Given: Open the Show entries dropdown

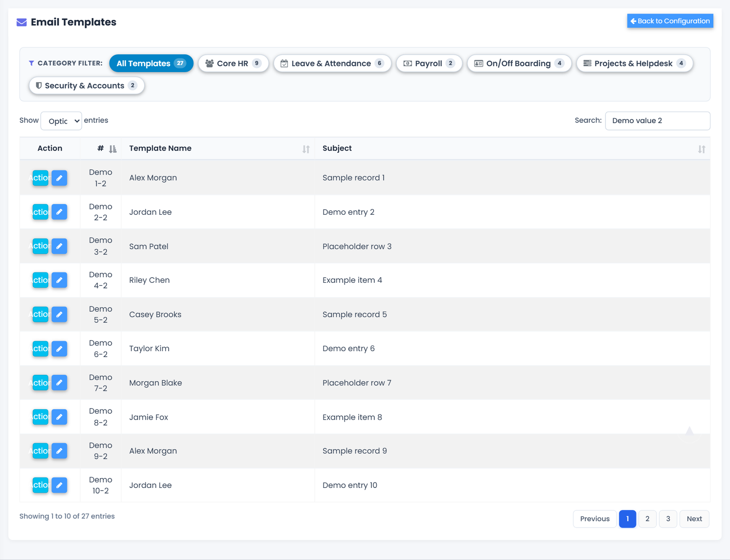Looking at the screenshot, I should pyautogui.click(x=61, y=121).
